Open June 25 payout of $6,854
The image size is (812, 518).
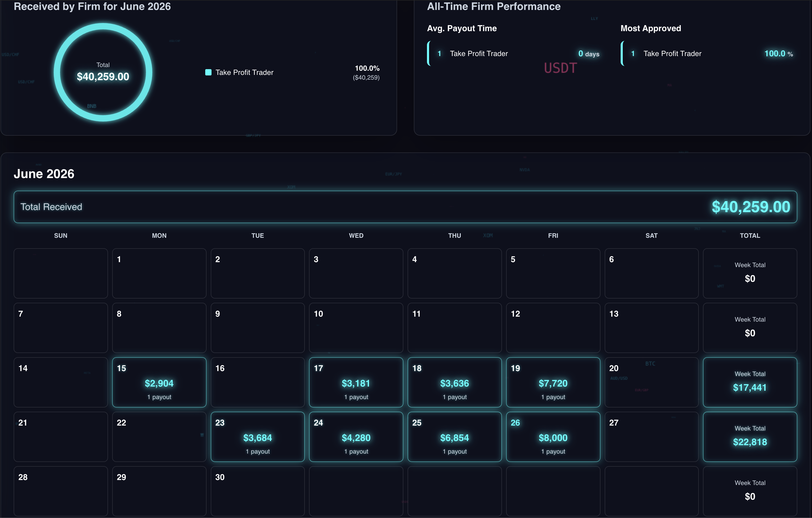tap(454, 437)
